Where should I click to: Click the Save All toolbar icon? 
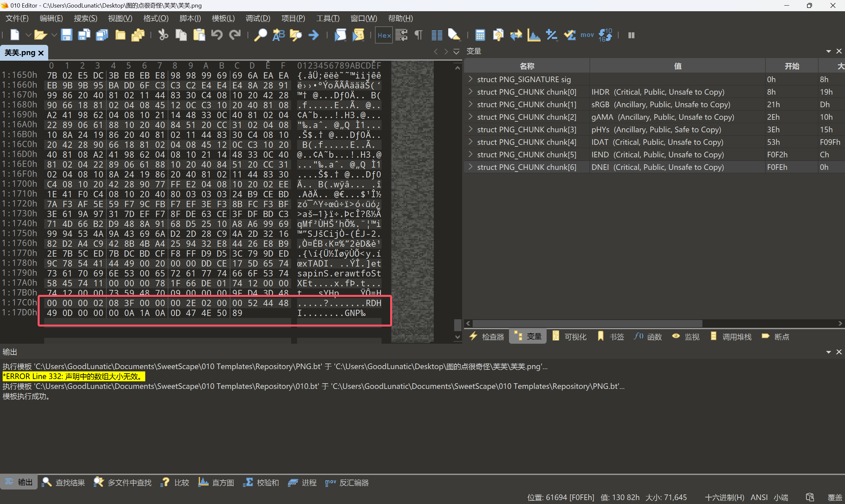click(x=102, y=35)
